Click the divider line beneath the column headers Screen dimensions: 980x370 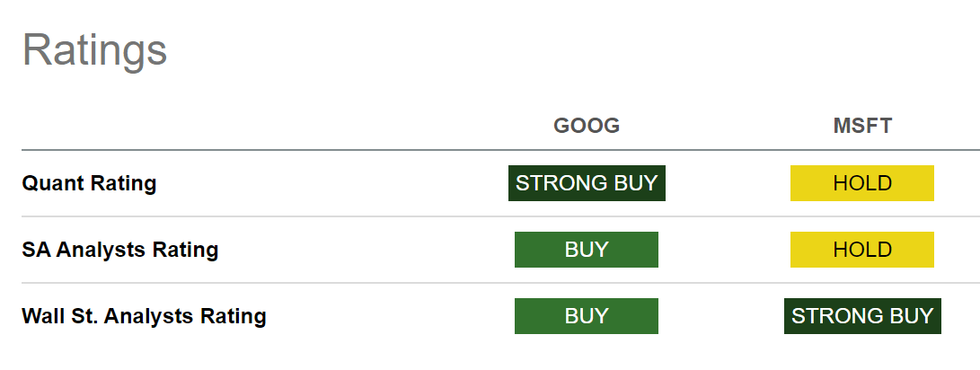[x=500, y=150]
